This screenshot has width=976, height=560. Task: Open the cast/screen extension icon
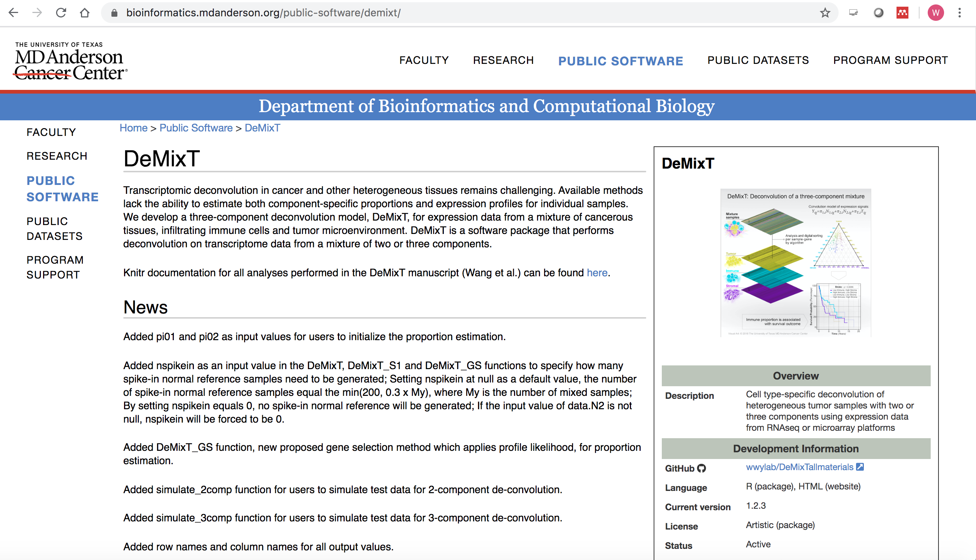(853, 13)
